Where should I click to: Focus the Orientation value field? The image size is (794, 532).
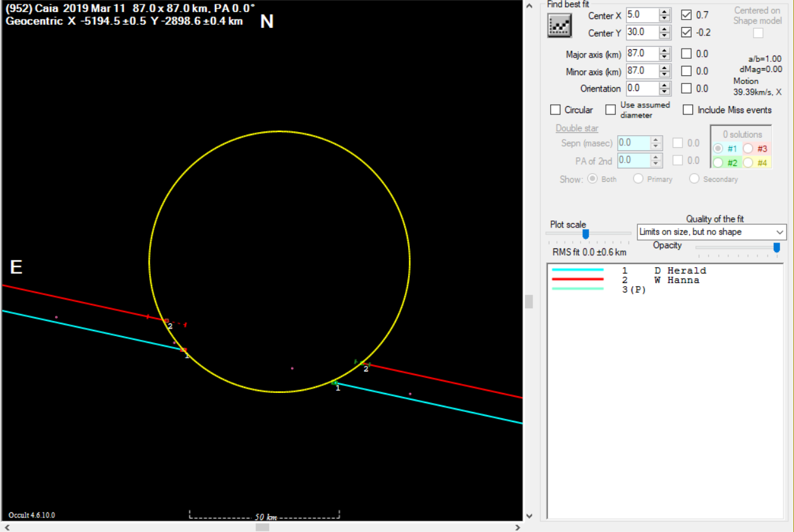coord(642,88)
